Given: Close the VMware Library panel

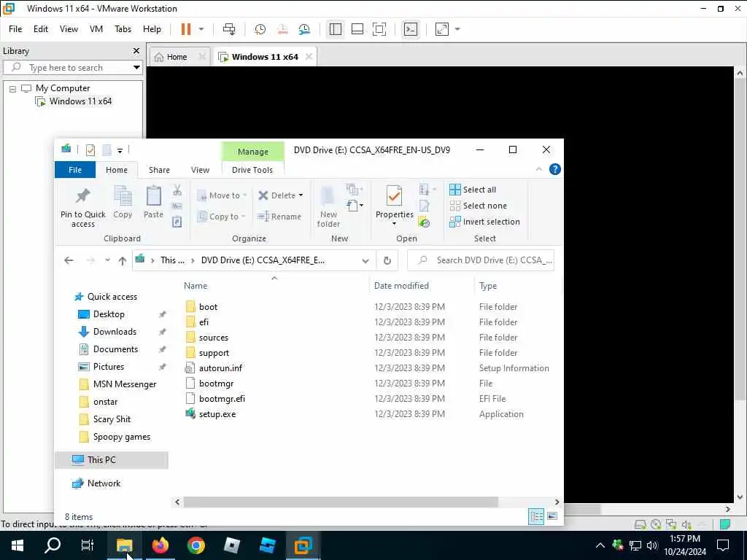Looking at the screenshot, I should click(x=136, y=50).
